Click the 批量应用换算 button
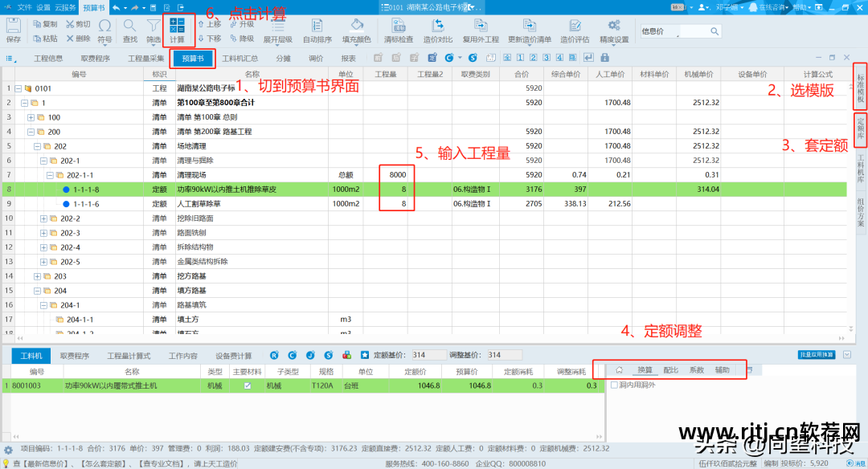The height and width of the screenshot is (469, 868). pyautogui.click(x=817, y=356)
